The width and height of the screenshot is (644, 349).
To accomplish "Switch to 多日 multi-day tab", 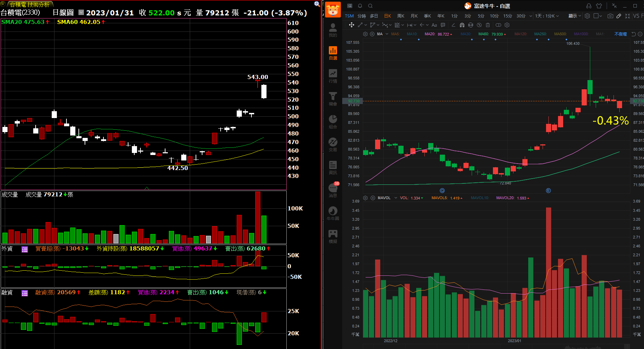I will tap(374, 16).
